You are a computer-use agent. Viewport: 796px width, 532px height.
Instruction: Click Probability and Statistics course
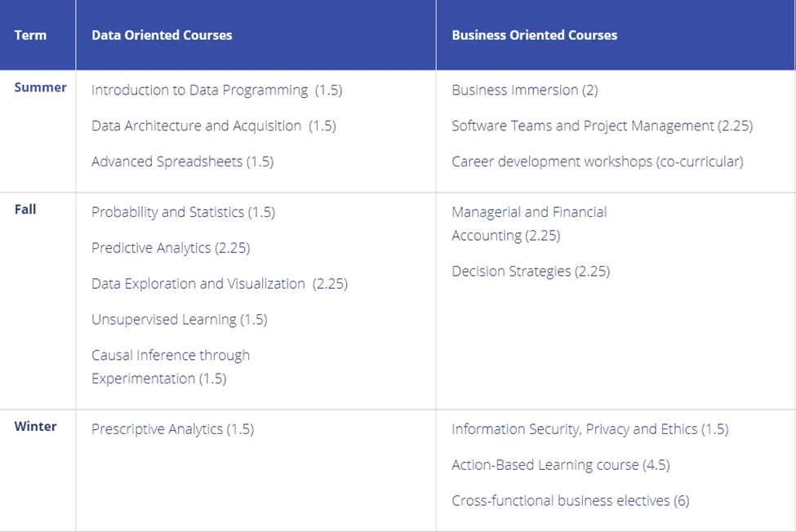coord(183,212)
